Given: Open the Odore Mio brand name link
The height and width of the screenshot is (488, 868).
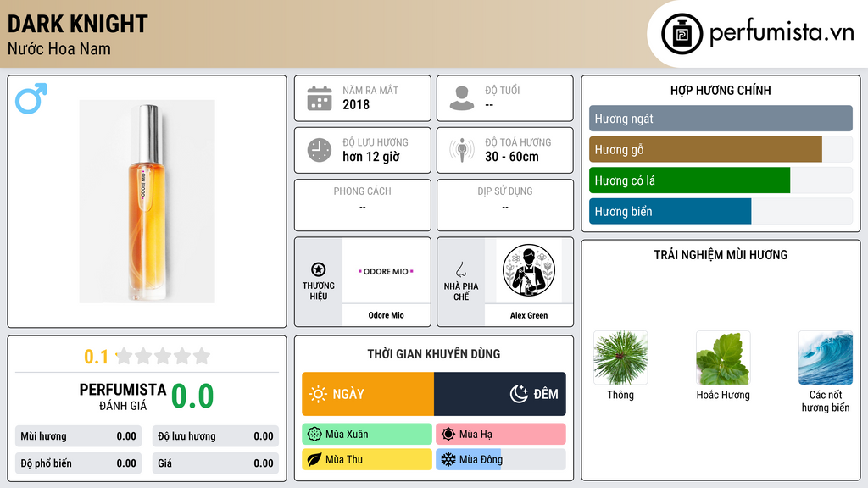Looking at the screenshot, I should point(387,315).
